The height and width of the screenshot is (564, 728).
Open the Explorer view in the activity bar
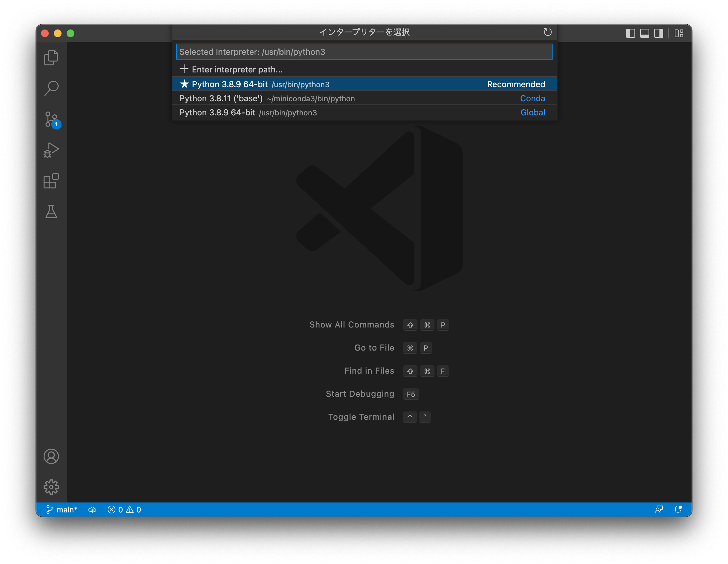[51, 58]
